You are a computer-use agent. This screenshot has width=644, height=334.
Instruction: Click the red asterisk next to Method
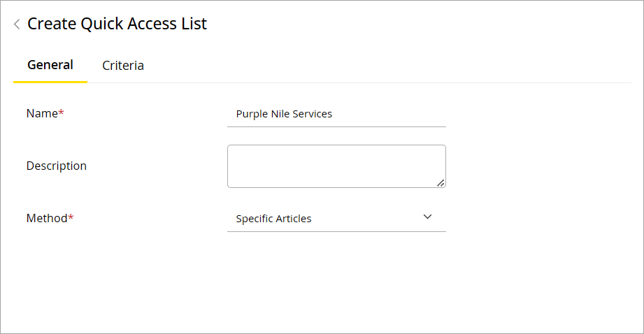(71, 217)
